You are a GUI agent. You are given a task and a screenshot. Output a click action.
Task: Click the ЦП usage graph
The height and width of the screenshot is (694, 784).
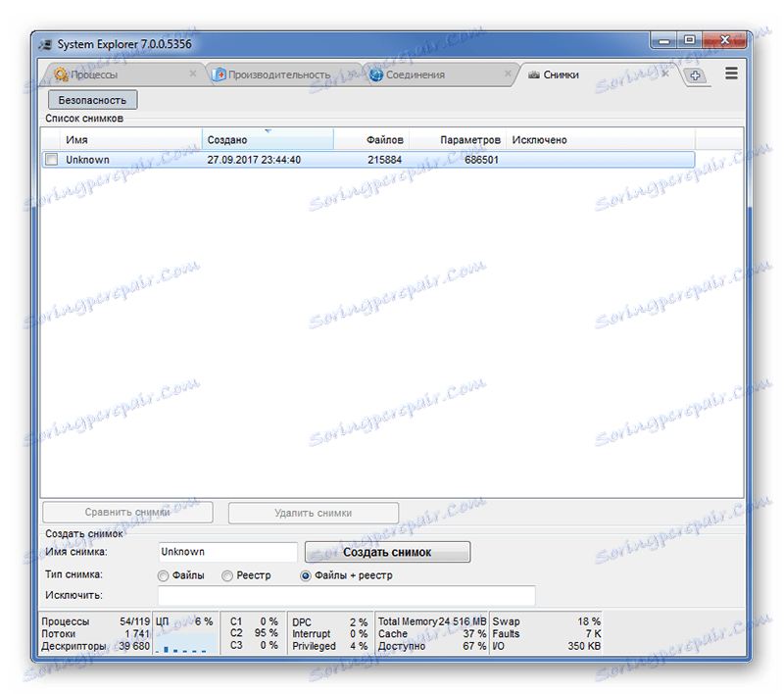[x=185, y=644]
